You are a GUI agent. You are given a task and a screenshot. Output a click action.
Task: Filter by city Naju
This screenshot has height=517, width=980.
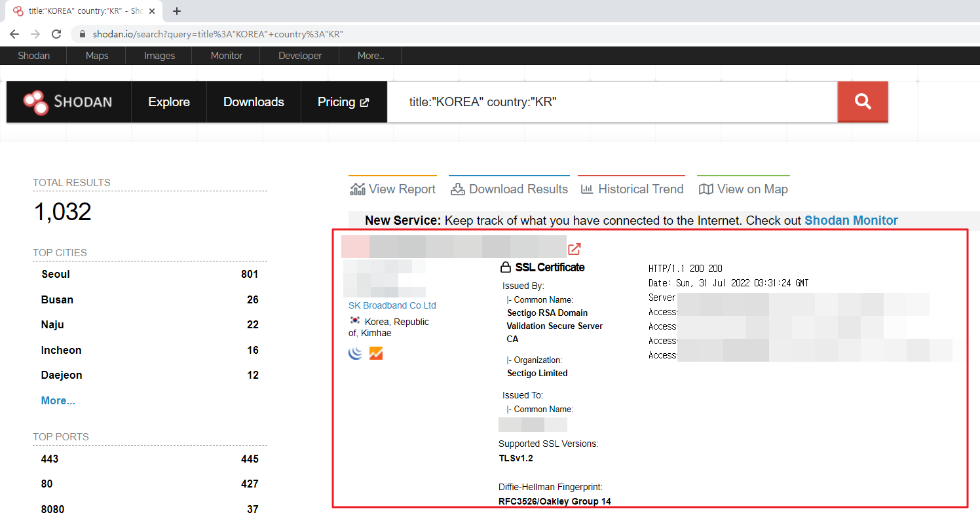(52, 324)
